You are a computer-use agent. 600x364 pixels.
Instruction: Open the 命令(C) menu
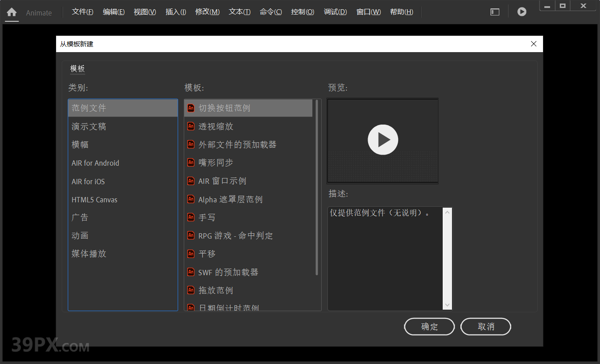pos(271,12)
